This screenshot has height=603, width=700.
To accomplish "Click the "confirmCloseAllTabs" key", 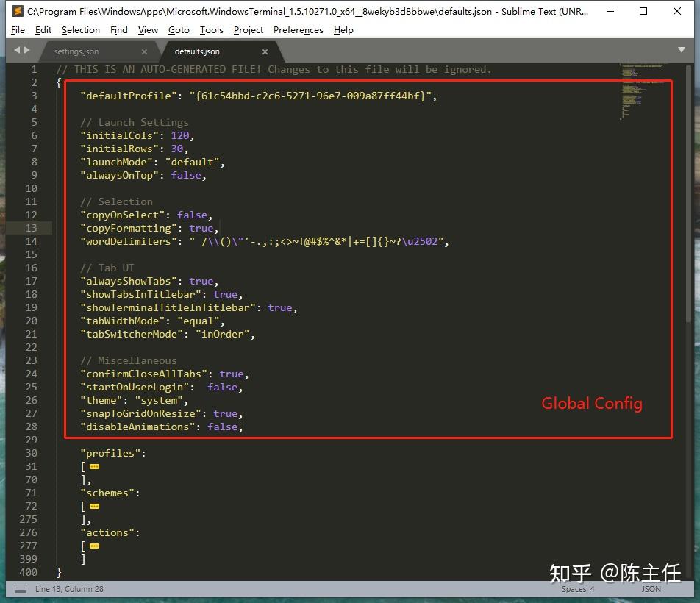I will pos(144,374).
